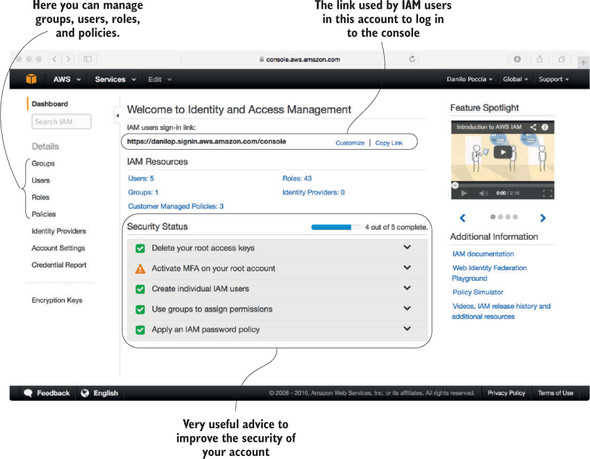The image size is (590, 459).
Task: Expand Activate MFA on your root account
Action: 407,267
